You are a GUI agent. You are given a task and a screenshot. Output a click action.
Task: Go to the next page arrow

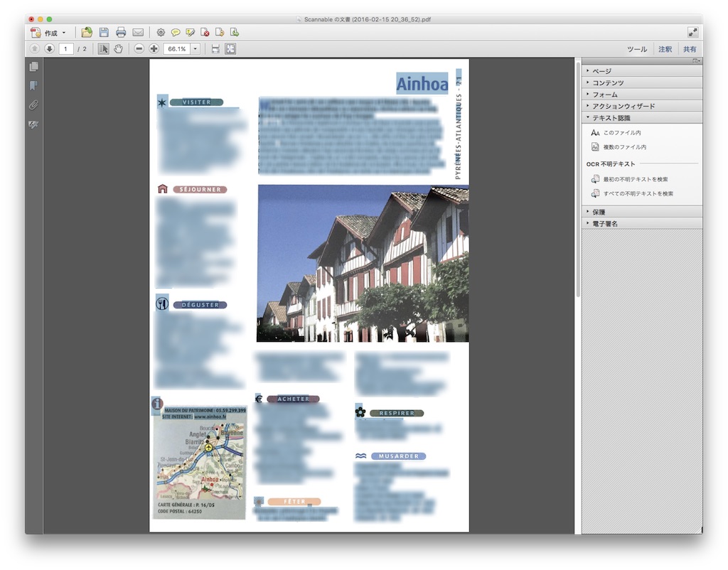click(49, 49)
